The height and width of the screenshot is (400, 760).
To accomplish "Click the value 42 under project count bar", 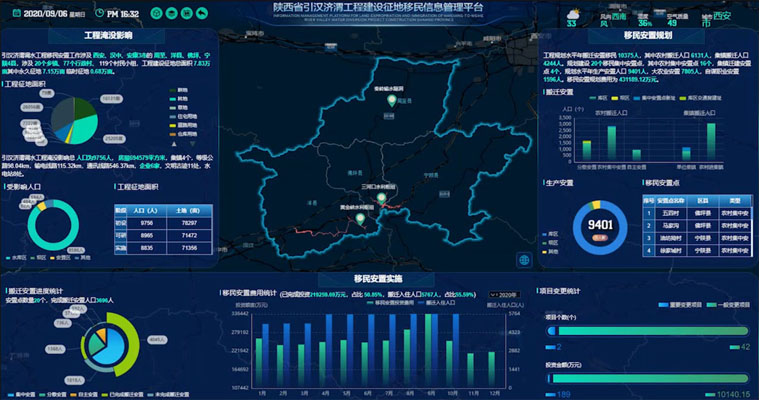I will pos(745,347).
